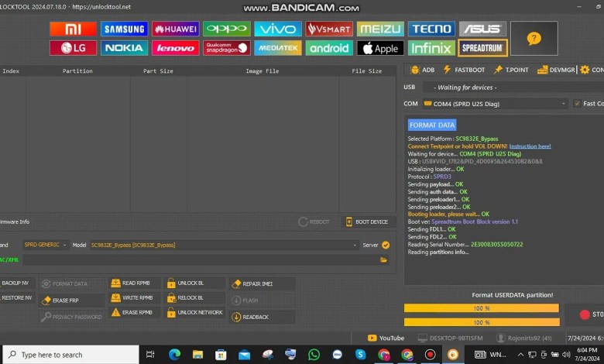Open the SPRD GENERIC brand dropdown

point(45,245)
